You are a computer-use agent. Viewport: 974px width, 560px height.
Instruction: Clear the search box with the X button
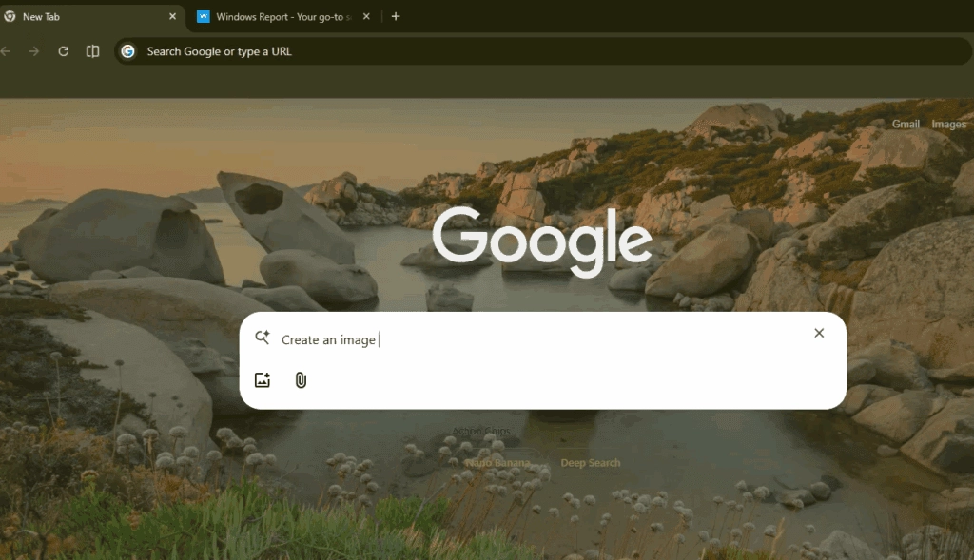[x=819, y=333]
